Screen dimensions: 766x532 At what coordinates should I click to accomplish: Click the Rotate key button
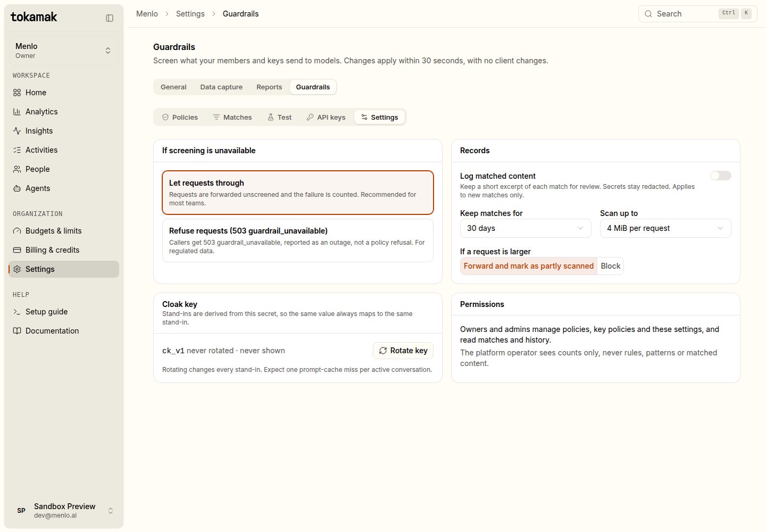pos(403,351)
